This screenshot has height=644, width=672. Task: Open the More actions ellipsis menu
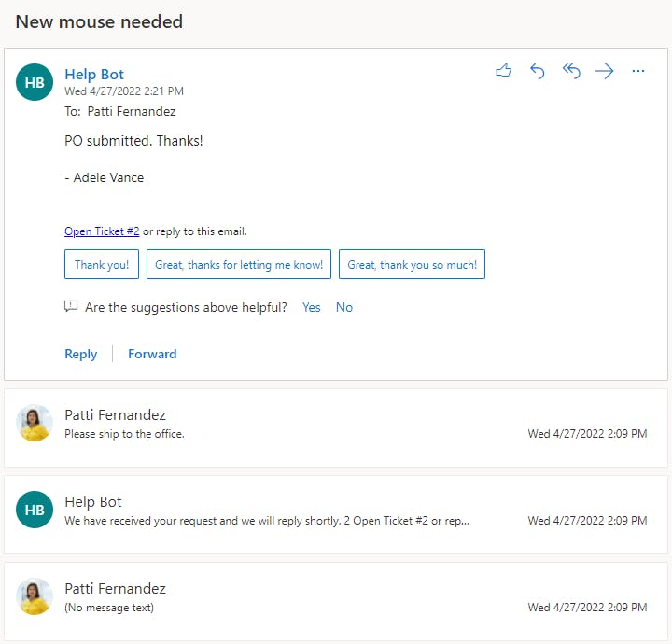pyautogui.click(x=638, y=71)
